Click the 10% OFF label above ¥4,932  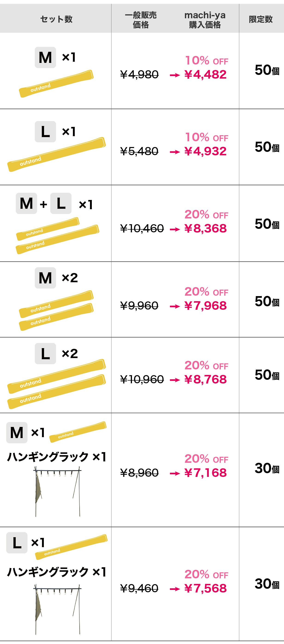[x=206, y=137]
